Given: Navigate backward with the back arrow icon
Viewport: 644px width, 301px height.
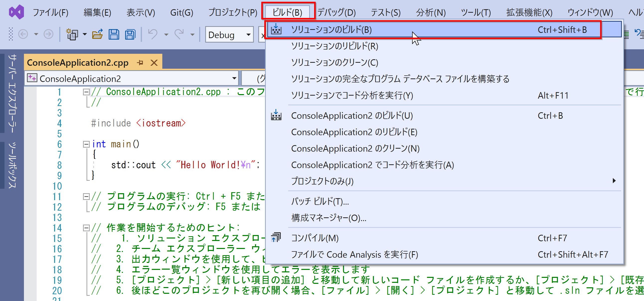Looking at the screenshot, I should pyautogui.click(x=23, y=34).
